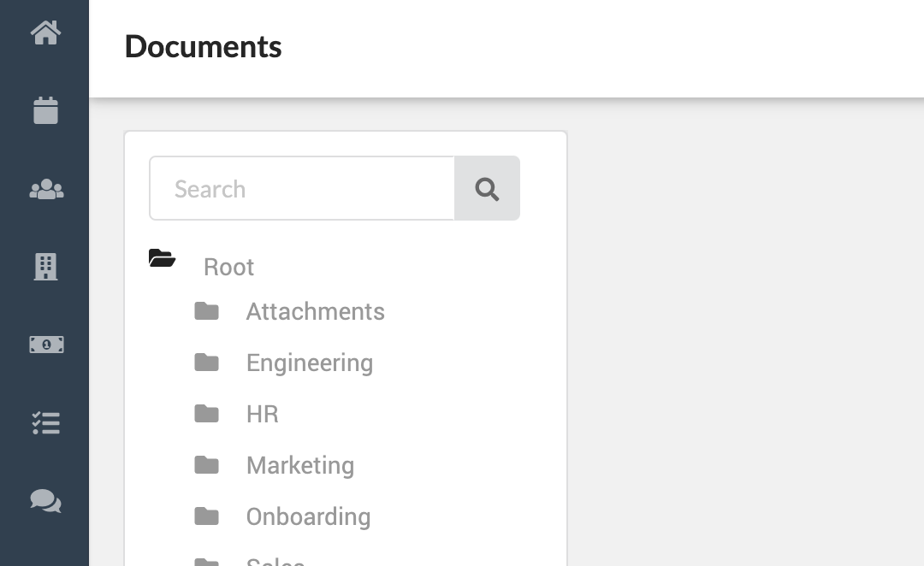Click the folder icon beside Engineering
Viewport: 924px width, 566px height.
206,362
